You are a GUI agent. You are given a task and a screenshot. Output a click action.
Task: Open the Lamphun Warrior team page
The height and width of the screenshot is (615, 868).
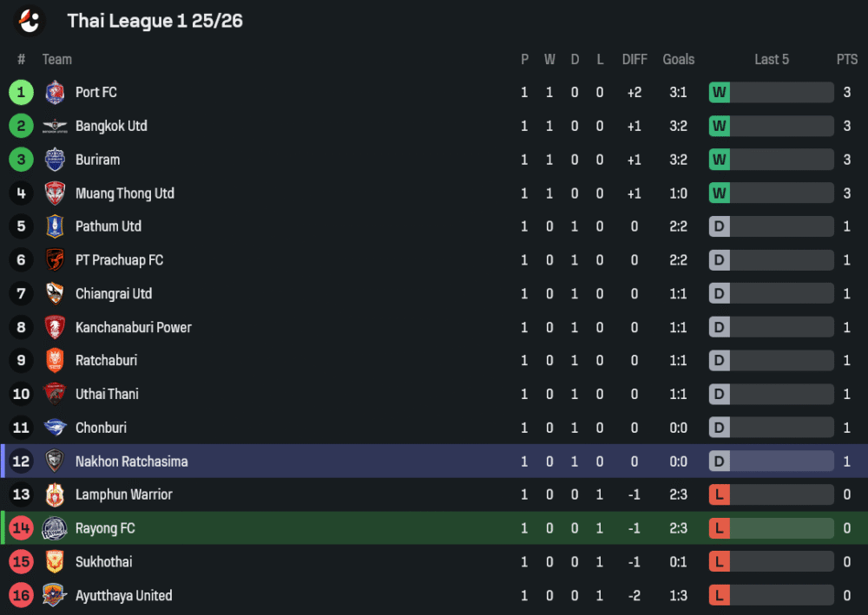click(x=124, y=494)
